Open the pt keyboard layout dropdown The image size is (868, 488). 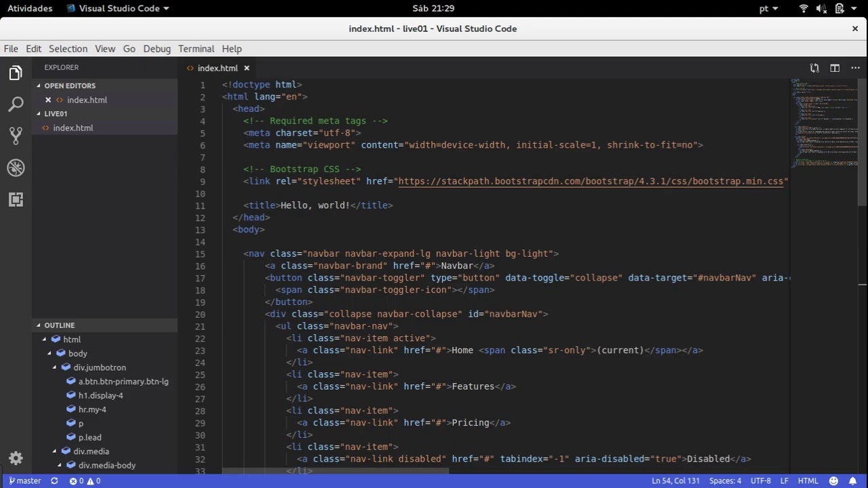(768, 8)
